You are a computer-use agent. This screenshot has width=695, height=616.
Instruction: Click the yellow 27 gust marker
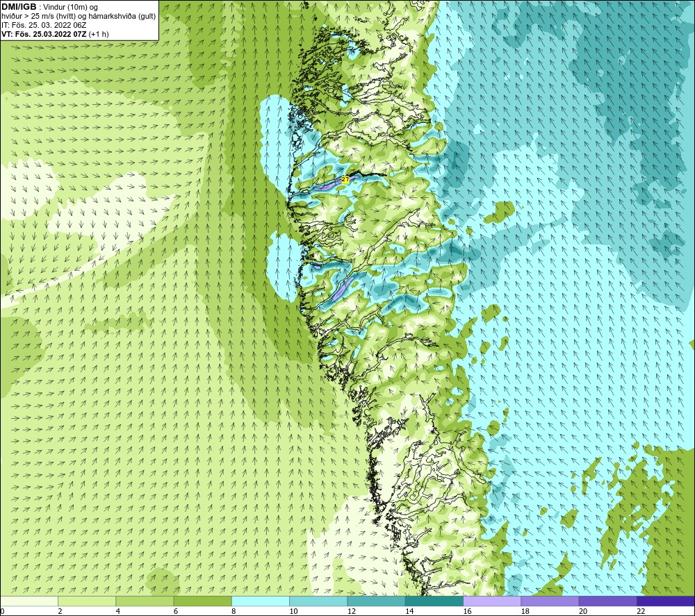pyautogui.click(x=345, y=179)
